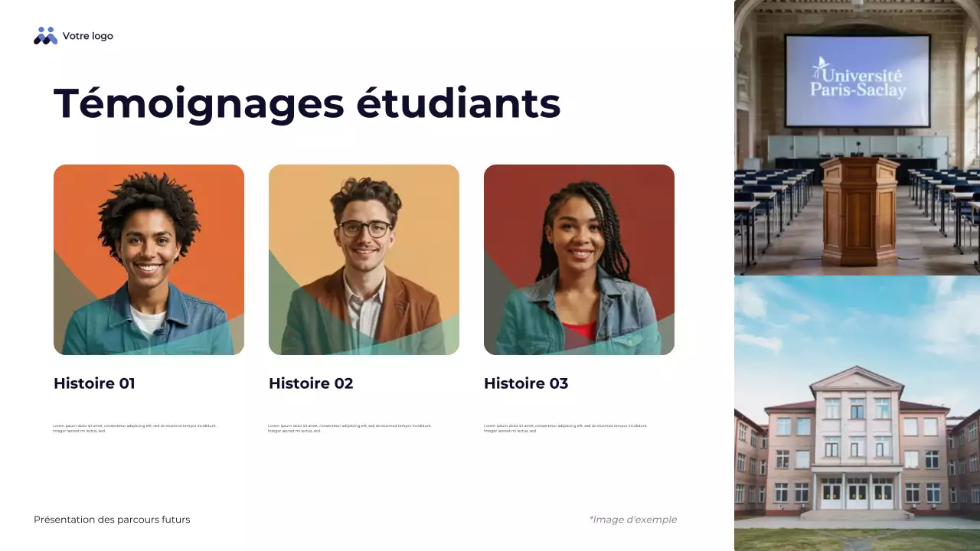Click the Université Paris-Saclay projection screen
The width and height of the screenshot is (980, 551).
[x=858, y=80]
